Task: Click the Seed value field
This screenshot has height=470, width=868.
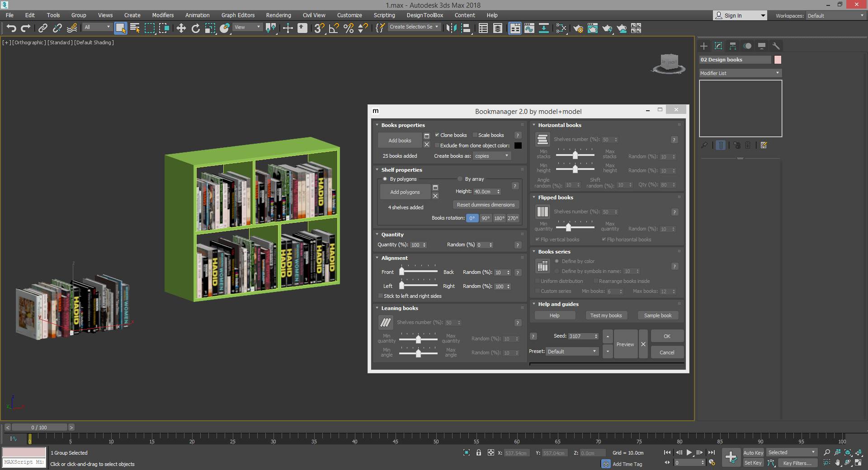Action: click(580, 336)
